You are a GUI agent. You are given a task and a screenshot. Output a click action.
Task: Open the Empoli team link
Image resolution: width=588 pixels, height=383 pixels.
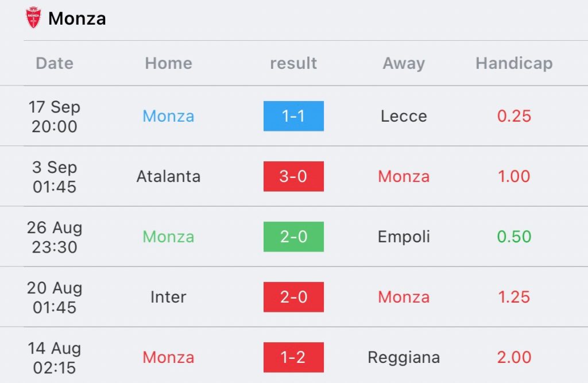(404, 237)
